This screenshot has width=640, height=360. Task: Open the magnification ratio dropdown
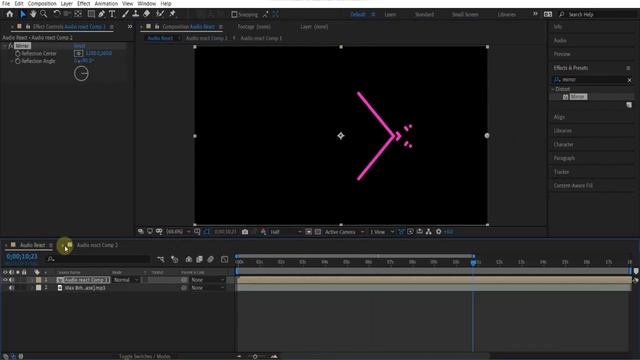point(178,232)
